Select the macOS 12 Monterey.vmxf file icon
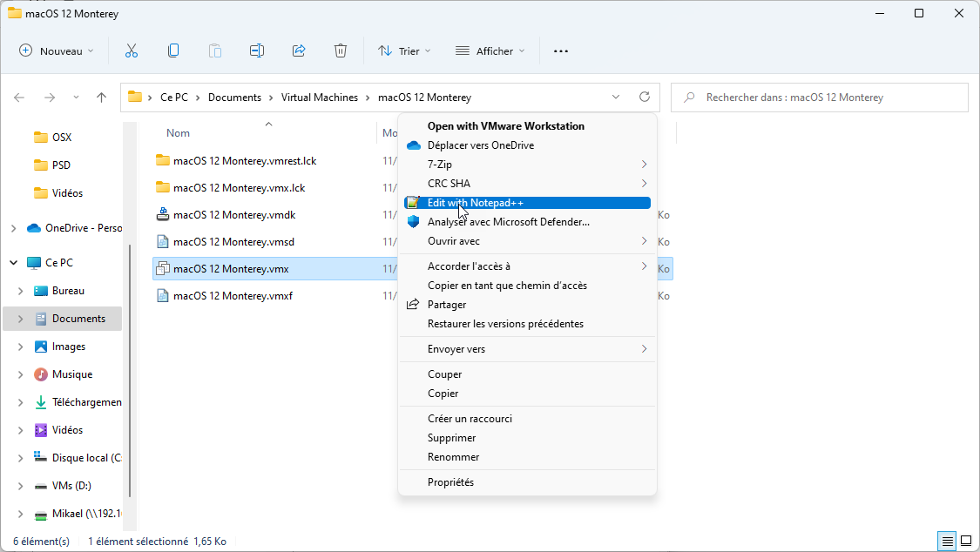 click(x=163, y=295)
